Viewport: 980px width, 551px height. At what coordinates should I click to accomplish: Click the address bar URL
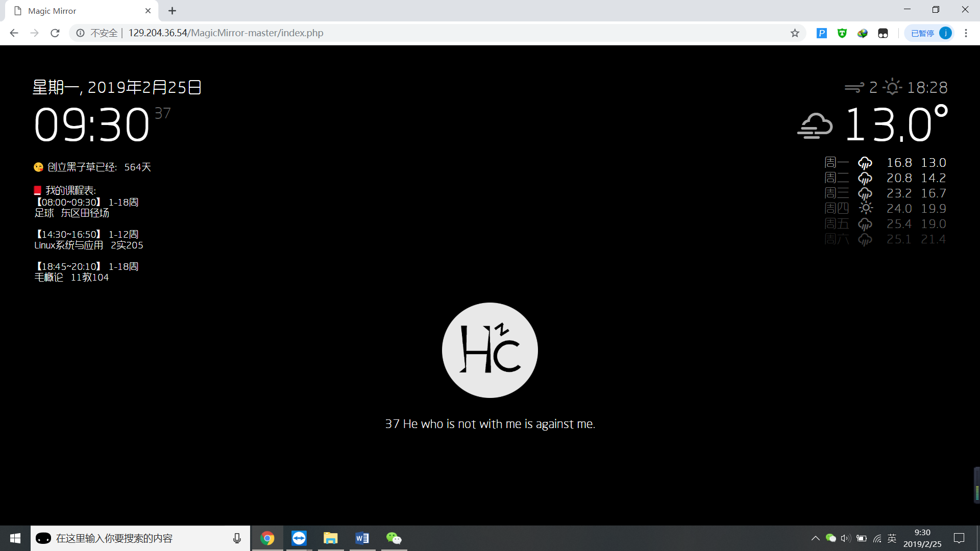point(226,33)
